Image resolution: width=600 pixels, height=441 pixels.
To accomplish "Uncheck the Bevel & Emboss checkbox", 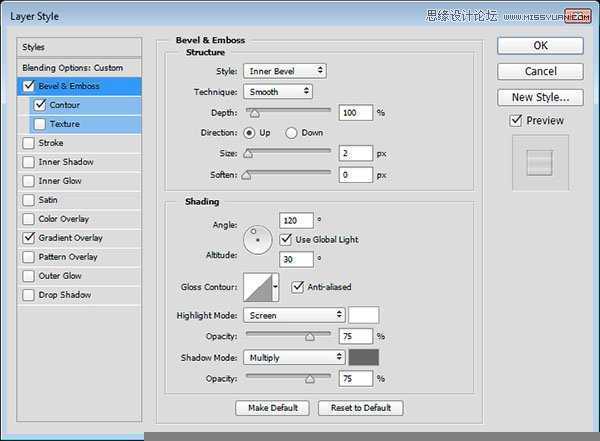I will click(x=29, y=86).
